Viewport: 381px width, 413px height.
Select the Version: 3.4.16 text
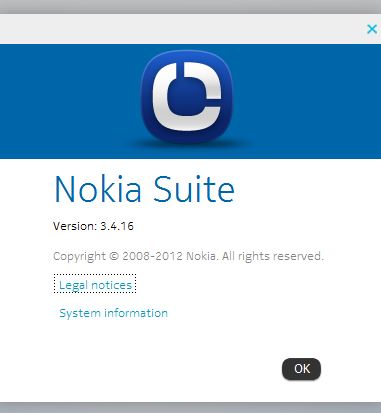pyautogui.click(x=93, y=226)
